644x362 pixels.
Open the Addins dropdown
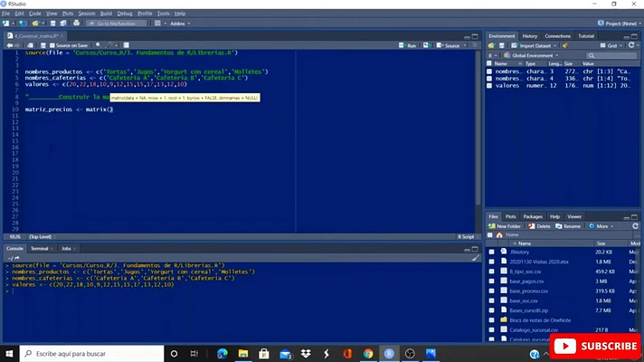[180, 24]
